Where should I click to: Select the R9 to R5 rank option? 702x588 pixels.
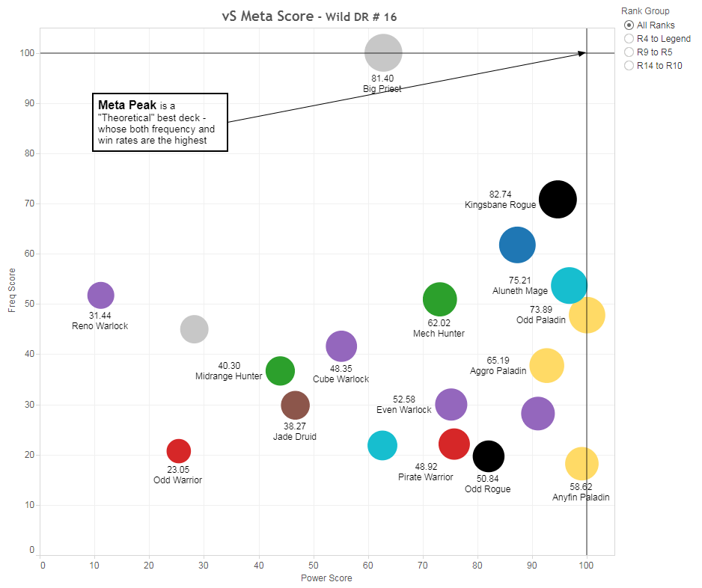pyautogui.click(x=629, y=52)
